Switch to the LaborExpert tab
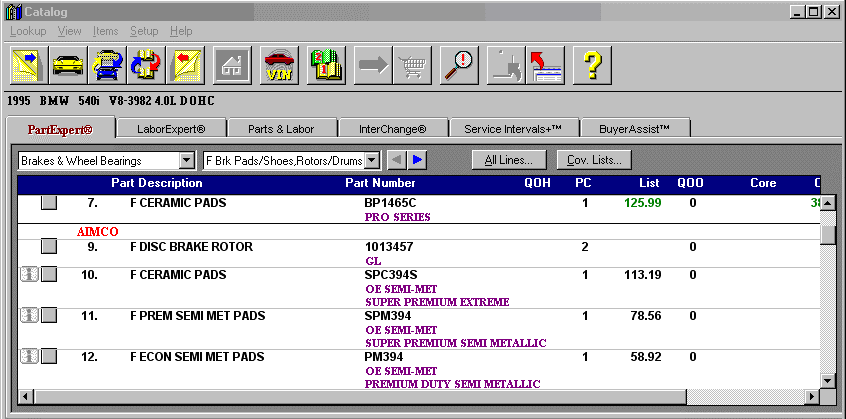 [x=170, y=129]
